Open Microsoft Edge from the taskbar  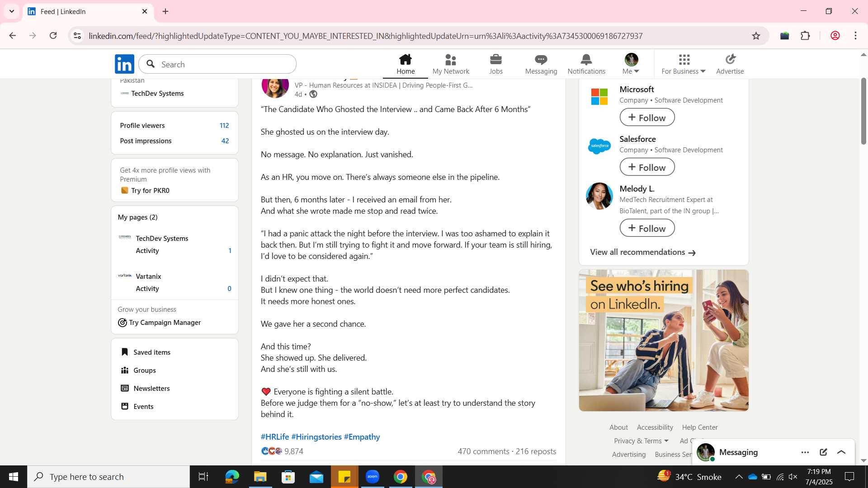pyautogui.click(x=232, y=477)
